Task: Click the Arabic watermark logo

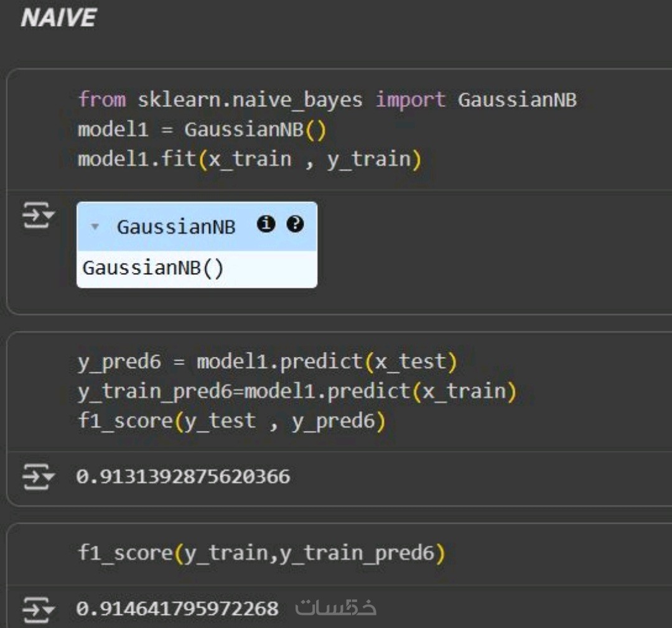Action: click(336, 607)
